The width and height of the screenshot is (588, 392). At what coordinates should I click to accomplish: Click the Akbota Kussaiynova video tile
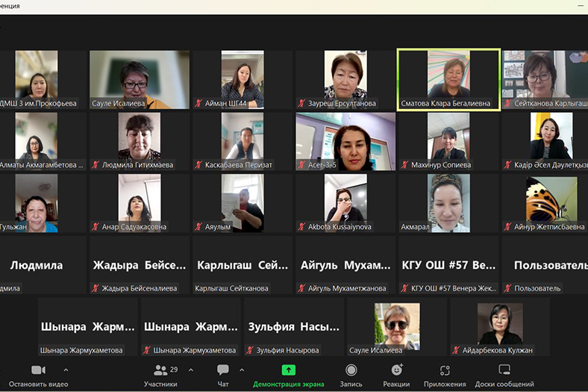pyautogui.click(x=345, y=203)
